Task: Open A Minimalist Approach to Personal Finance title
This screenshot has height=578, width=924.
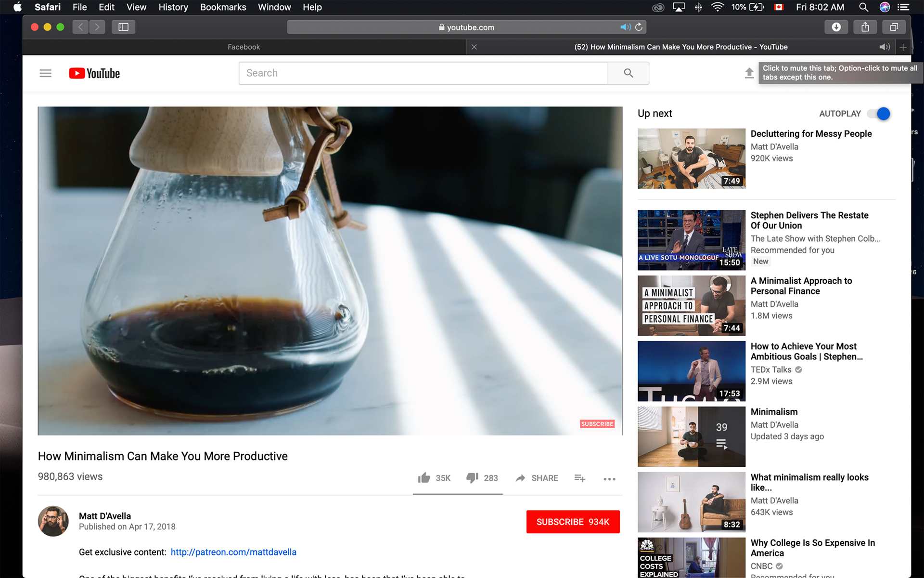Action: click(x=801, y=286)
